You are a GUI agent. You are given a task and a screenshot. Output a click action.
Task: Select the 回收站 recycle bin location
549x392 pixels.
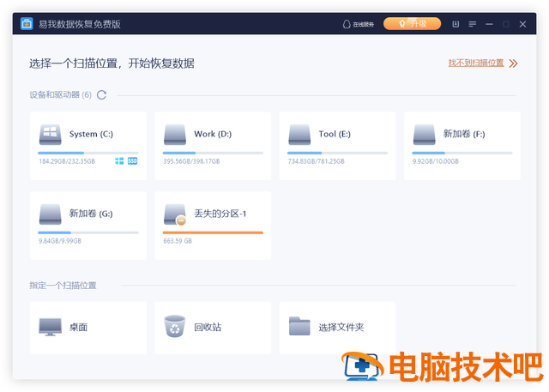(213, 328)
